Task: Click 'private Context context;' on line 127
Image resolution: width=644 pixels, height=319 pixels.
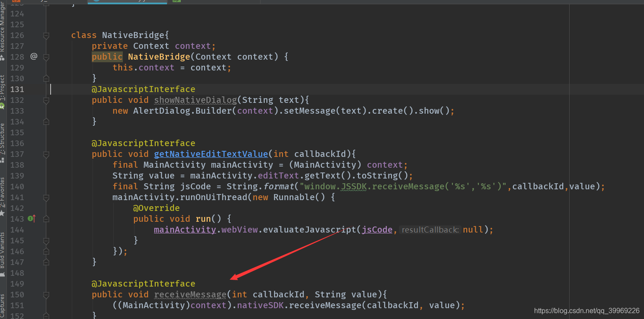Action: (x=154, y=46)
